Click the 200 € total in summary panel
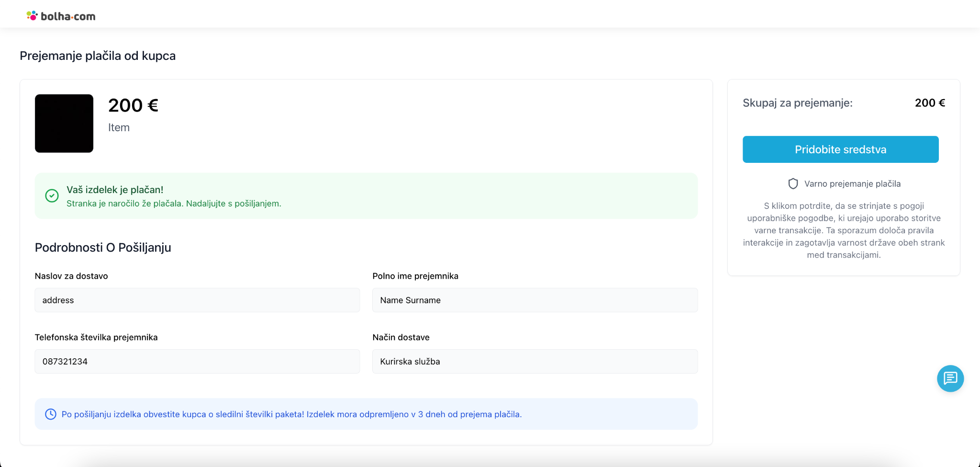 tap(929, 103)
